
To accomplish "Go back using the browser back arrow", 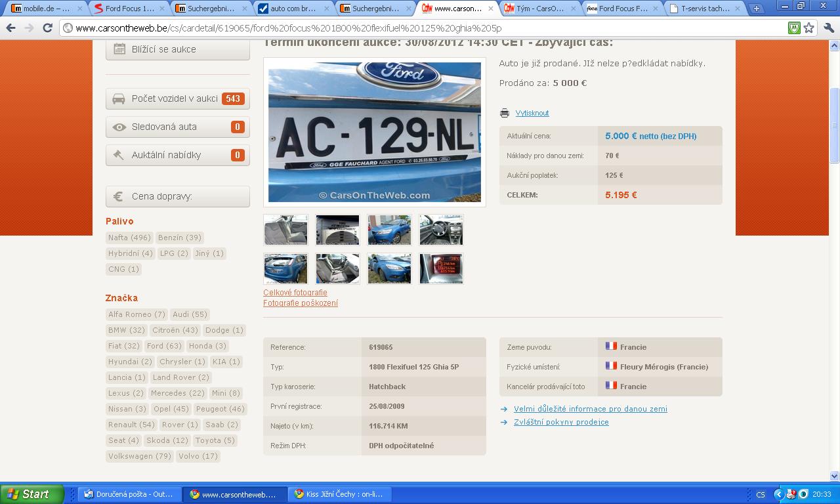I will [10, 28].
